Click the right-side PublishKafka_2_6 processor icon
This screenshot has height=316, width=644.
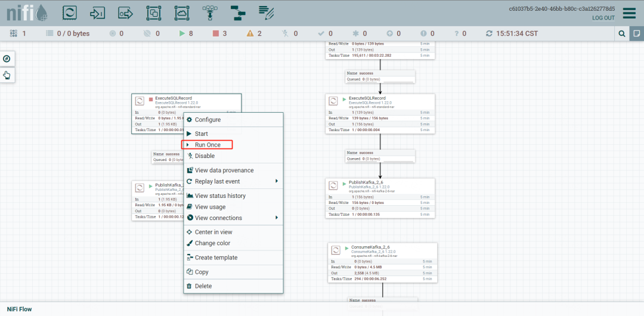(335, 185)
